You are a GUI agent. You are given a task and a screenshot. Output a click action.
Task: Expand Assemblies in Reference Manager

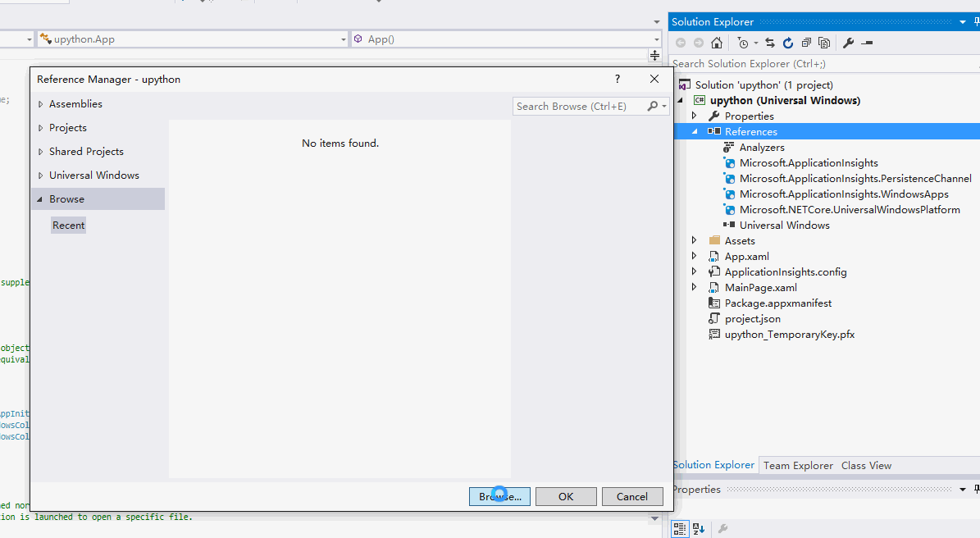41,104
